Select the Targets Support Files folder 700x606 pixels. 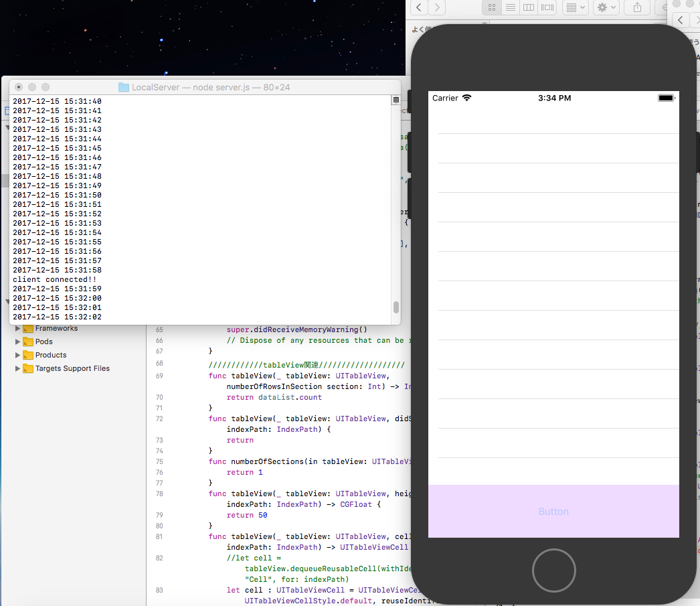coord(72,368)
